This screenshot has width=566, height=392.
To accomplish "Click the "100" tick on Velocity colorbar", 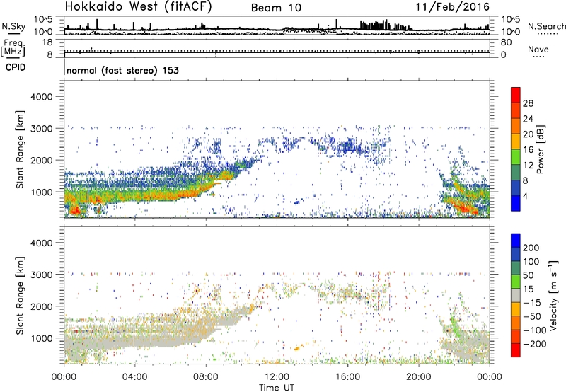I will [531, 262].
